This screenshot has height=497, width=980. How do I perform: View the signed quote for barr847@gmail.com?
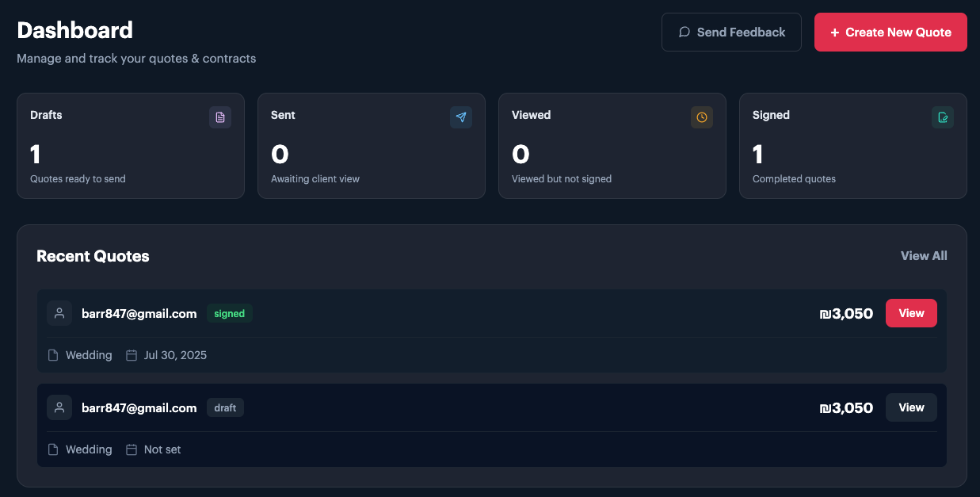point(911,313)
